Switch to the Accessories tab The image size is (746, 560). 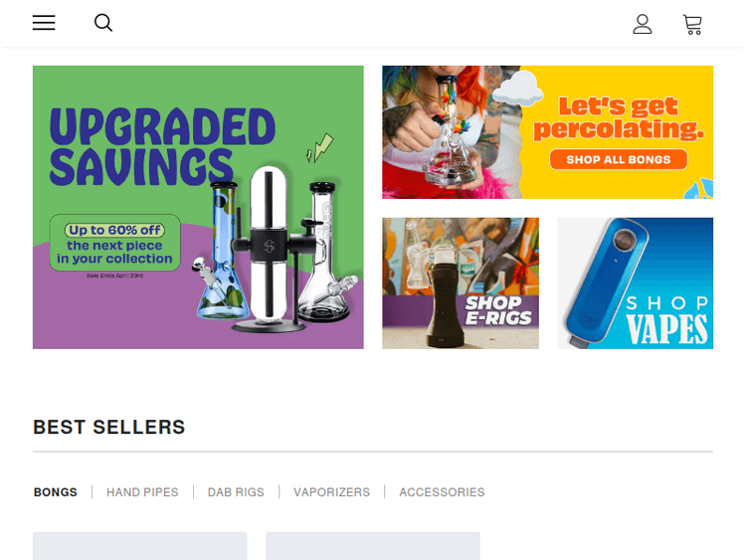pos(442,492)
